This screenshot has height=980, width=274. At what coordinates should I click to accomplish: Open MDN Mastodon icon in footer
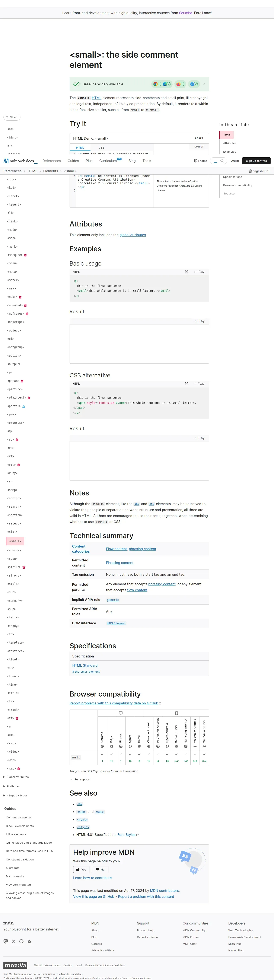[6, 942]
